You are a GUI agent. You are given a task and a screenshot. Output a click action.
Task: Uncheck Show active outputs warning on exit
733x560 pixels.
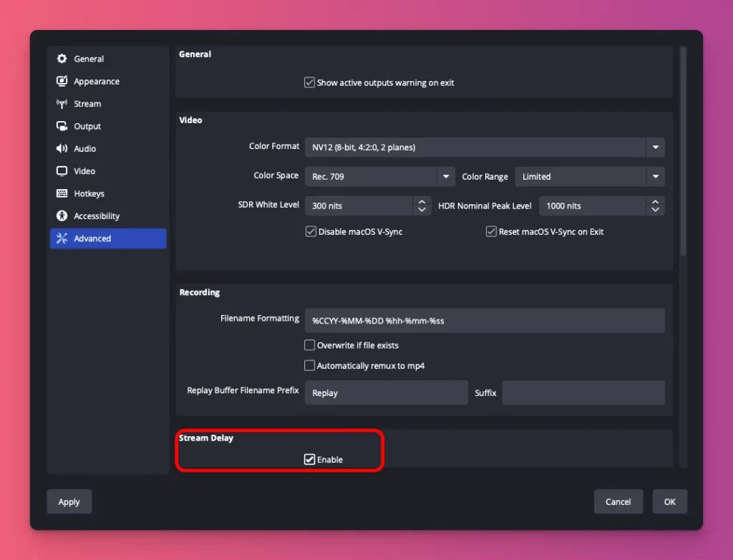coord(309,82)
